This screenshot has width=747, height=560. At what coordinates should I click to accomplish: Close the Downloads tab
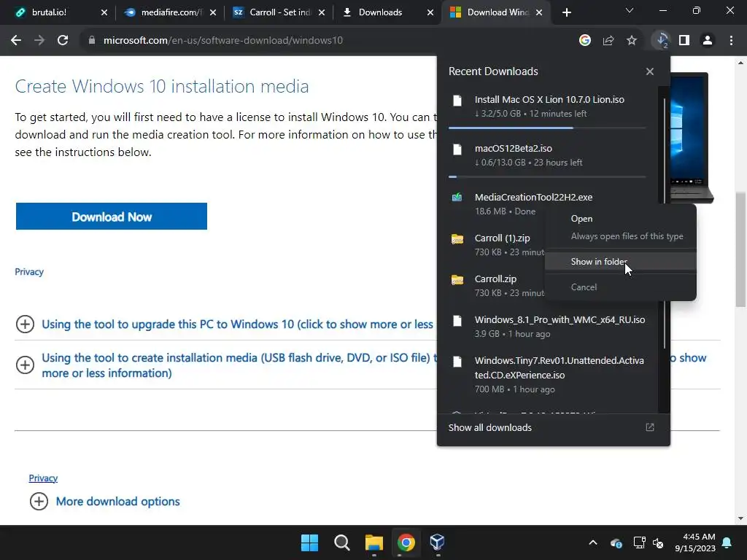pyautogui.click(x=430, y=12)
